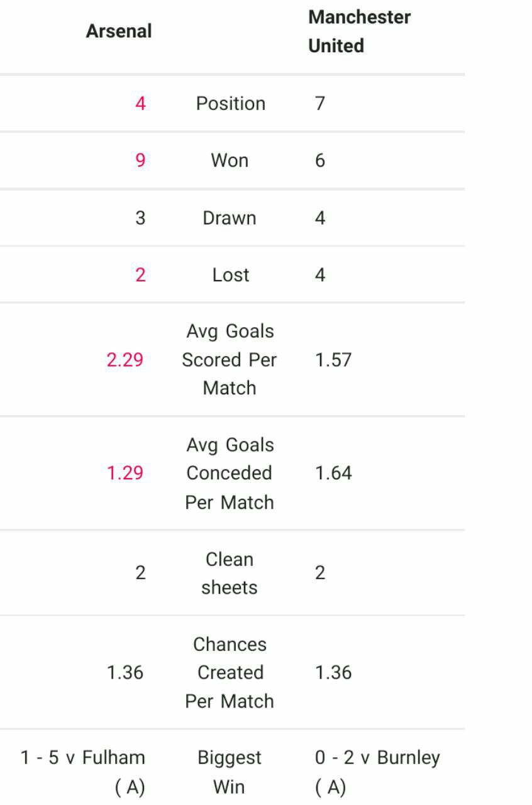
Task: Click Manchester United's 1.57 goals value
Action: [333, 360]
